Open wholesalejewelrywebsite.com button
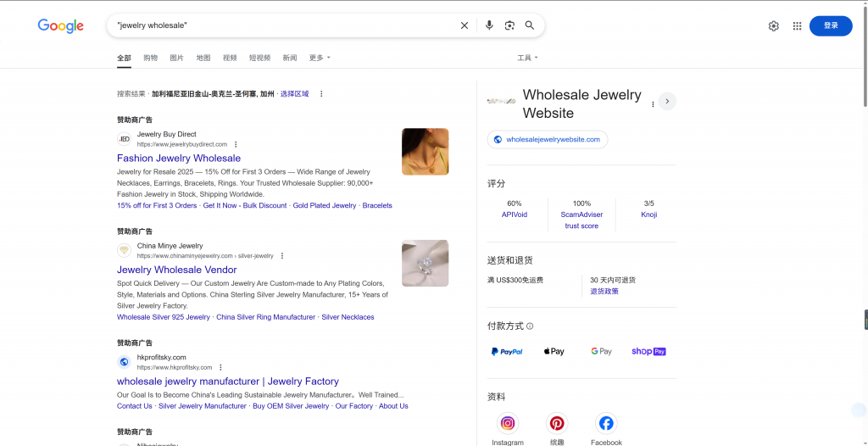 pyautogui.click(x=547, y=140)
